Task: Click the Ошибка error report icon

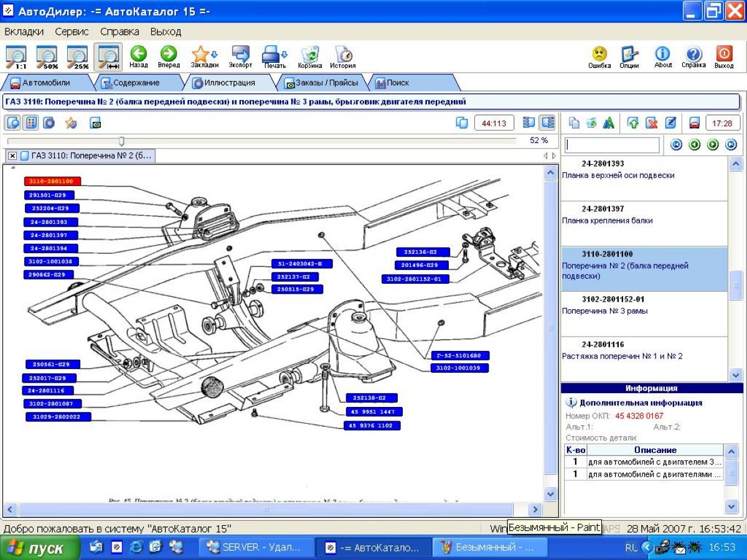Action: 599,57
